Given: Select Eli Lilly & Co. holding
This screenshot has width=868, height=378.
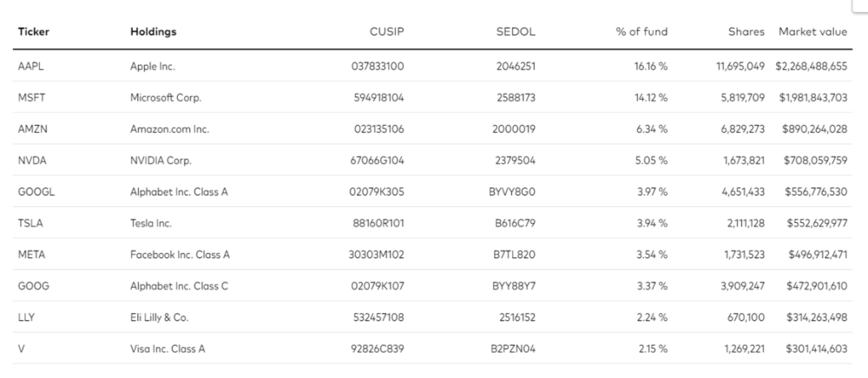Looking at the screenshot, I should [x=160, y=318].
